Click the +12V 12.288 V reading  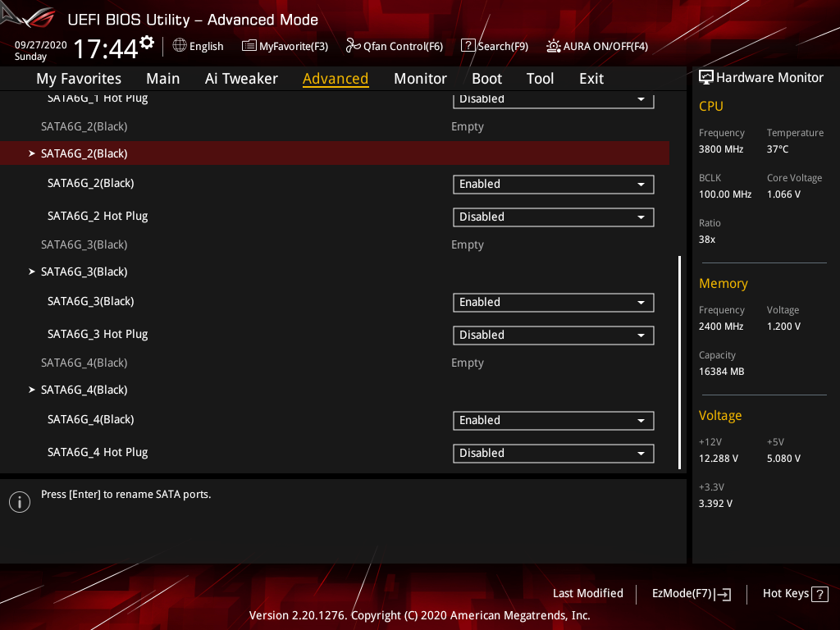click(x=719, y=458)
